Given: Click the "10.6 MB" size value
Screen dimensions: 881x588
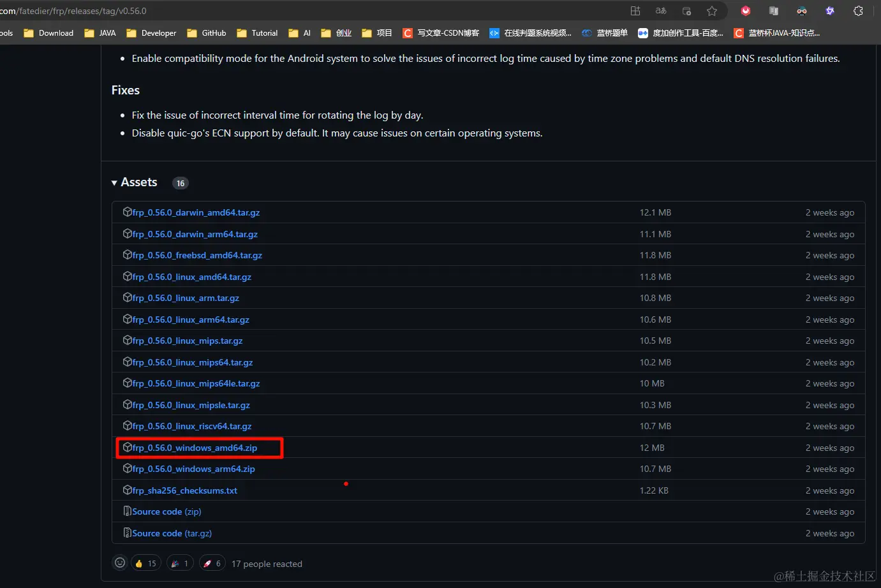Looking at the screenshot, I should (655, 320).
